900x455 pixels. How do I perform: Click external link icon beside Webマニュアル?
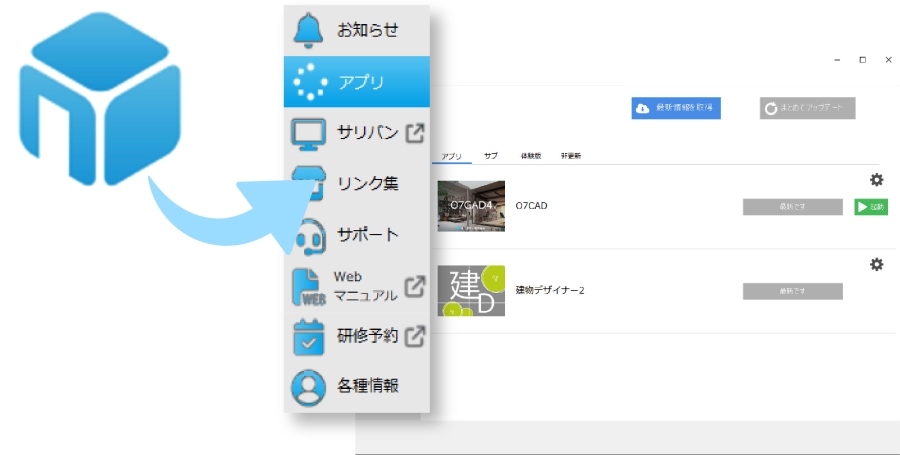coord(414,286)
